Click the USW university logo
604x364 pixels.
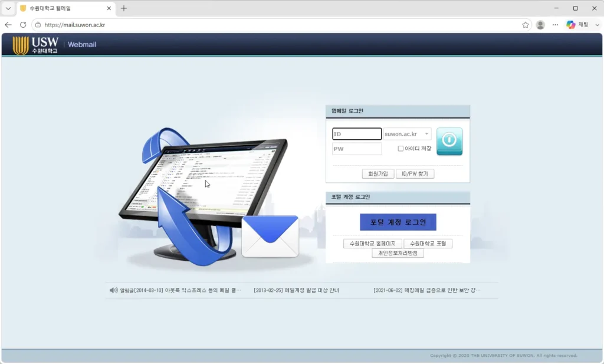(x=35, y=45)
